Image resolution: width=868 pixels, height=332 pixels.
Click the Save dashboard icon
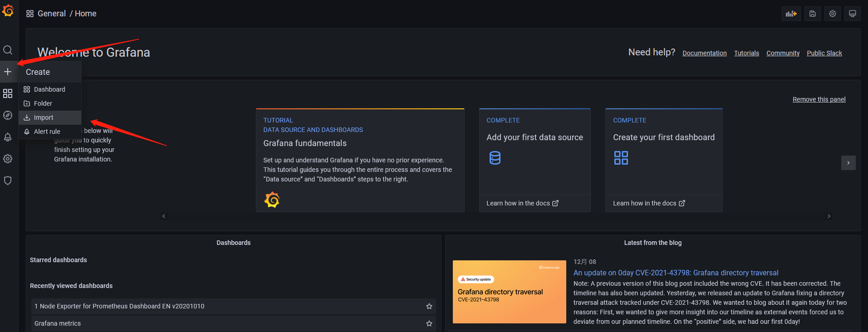pyautogui.click(x=813, y=14)
